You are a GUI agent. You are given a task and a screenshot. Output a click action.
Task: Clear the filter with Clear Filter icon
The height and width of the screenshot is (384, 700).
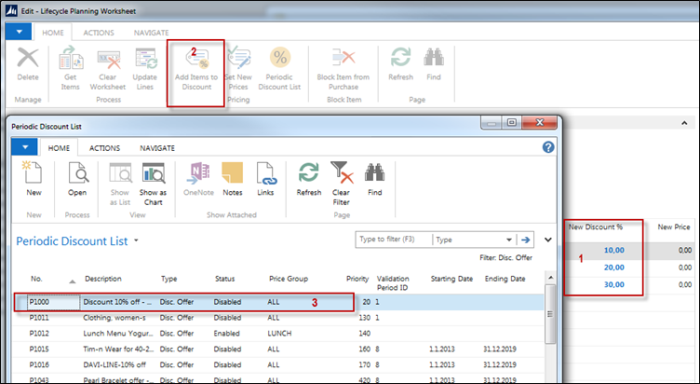coord(341,184)
